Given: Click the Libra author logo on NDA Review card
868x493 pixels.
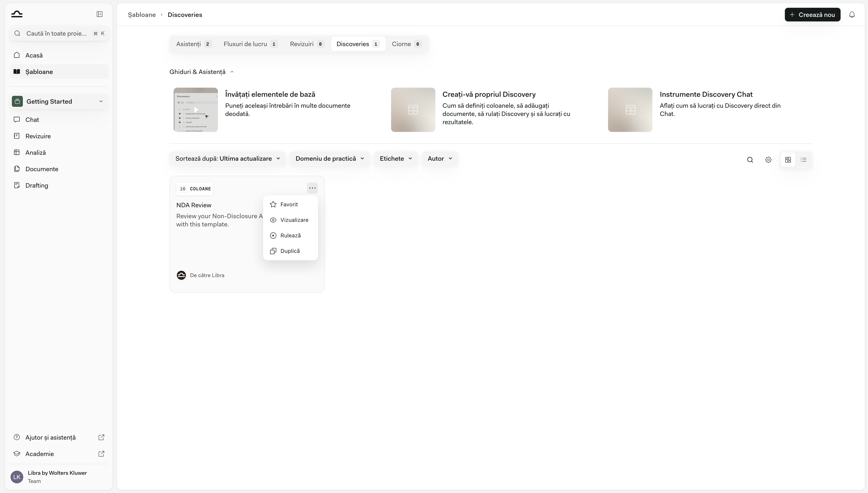Looking at the screenshot, I should click(181, 275).
